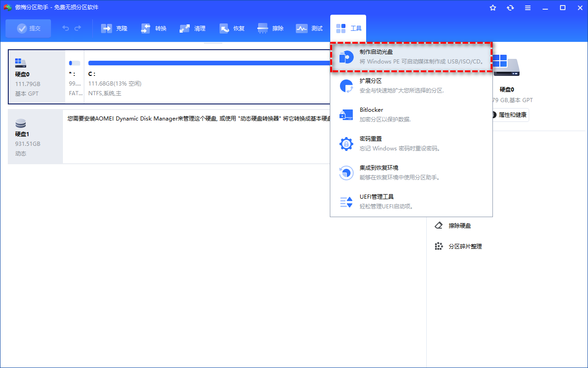Click the undo arrow icon
Viewport: 588px width, 368px height.
[x=65, y=28]
